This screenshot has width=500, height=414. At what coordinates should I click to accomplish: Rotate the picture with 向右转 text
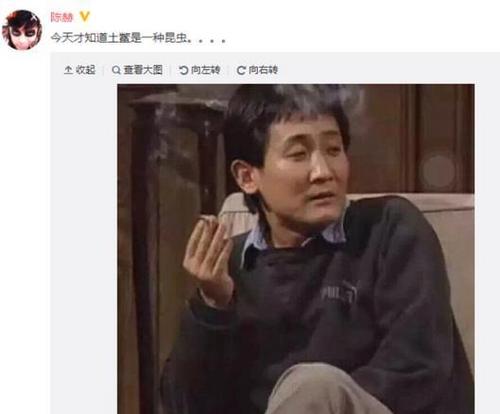click(x=263, y=70)
